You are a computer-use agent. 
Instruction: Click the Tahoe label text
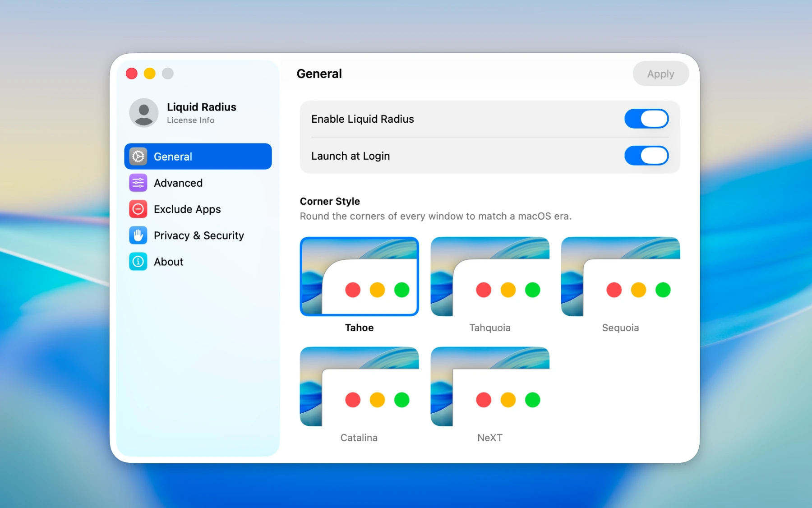click(360, 328)
